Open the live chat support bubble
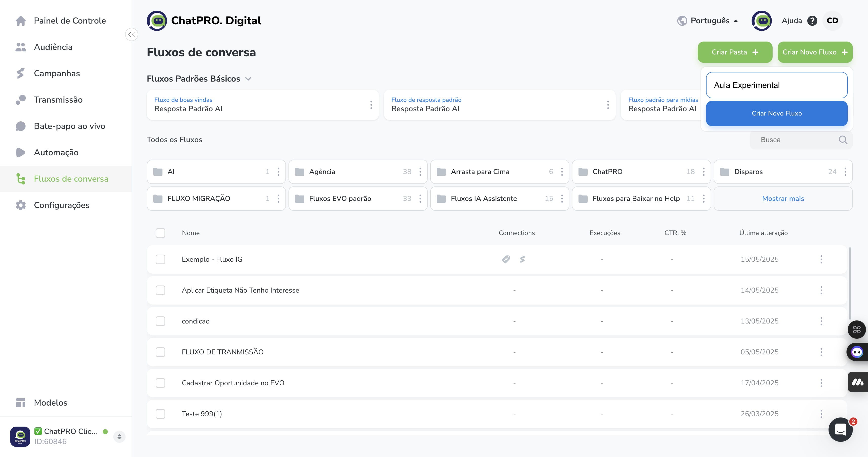The width and height of the screenshot is (868, 457). [x=840, y=429]
